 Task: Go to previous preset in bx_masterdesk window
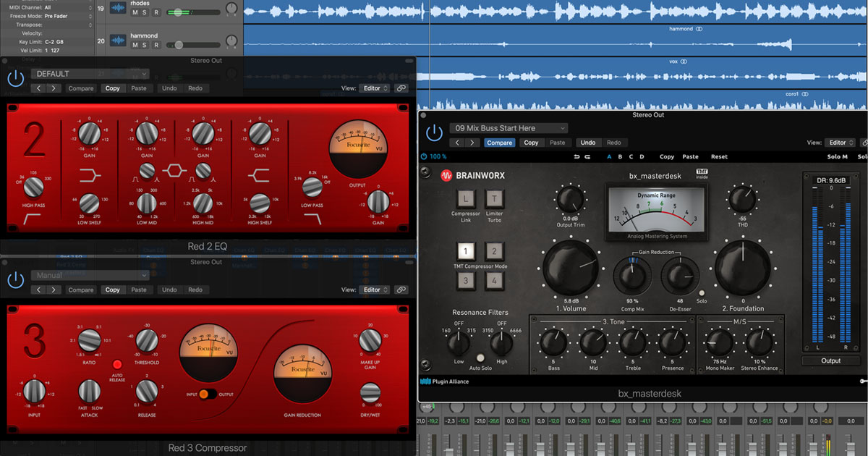coord(456,143)
